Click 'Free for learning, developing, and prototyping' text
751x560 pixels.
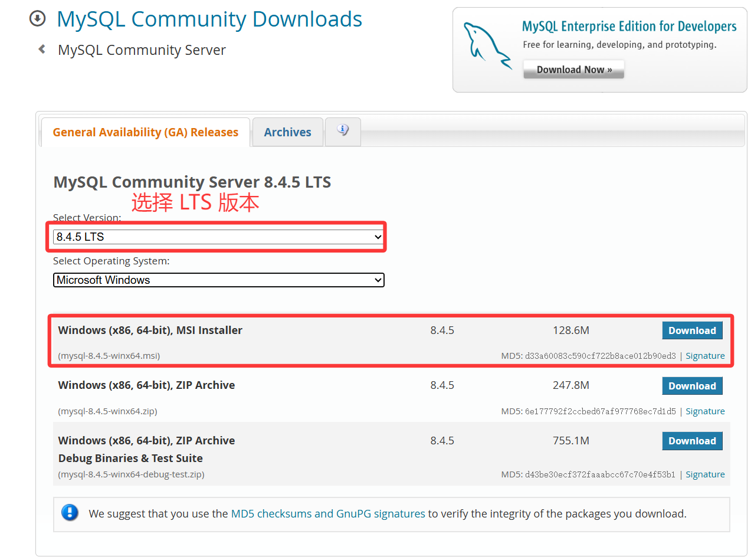619,45
